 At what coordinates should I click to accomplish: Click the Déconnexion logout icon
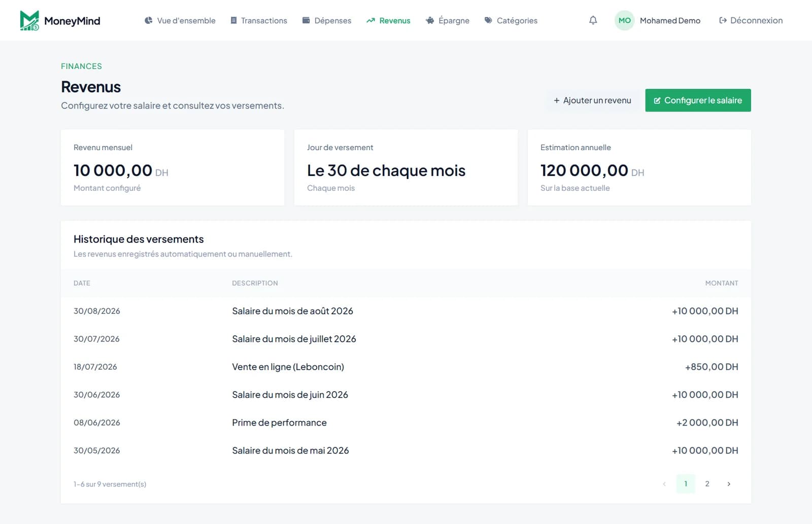[x=723, y=20]
